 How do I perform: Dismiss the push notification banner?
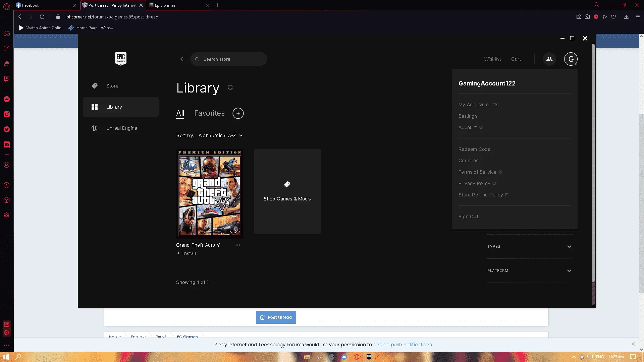633,344
